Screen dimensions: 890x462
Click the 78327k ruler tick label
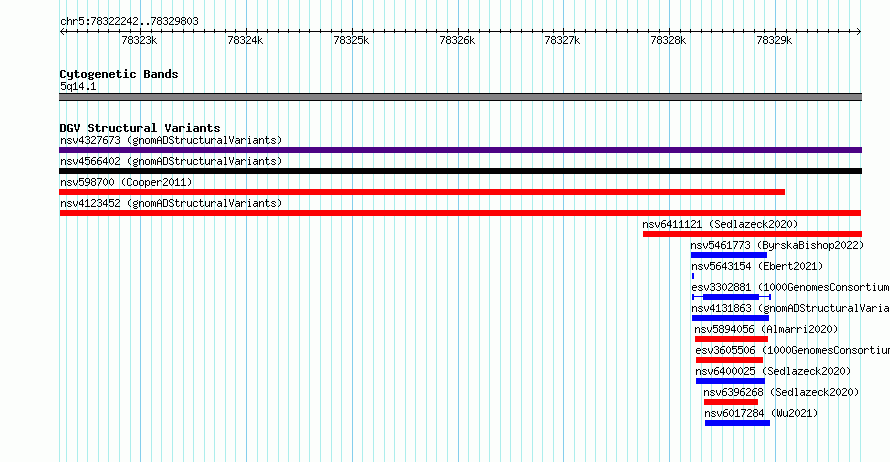pyautogui.click(x=562, y=40)
